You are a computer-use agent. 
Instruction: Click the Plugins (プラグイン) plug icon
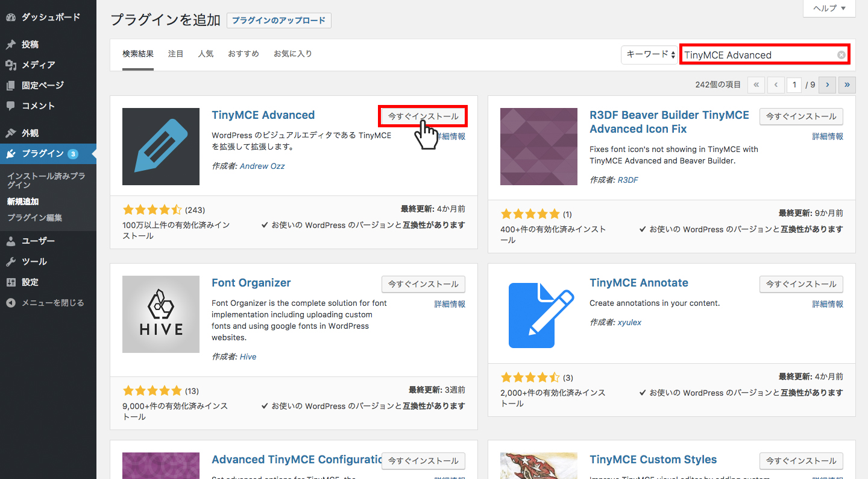(11, 153)
